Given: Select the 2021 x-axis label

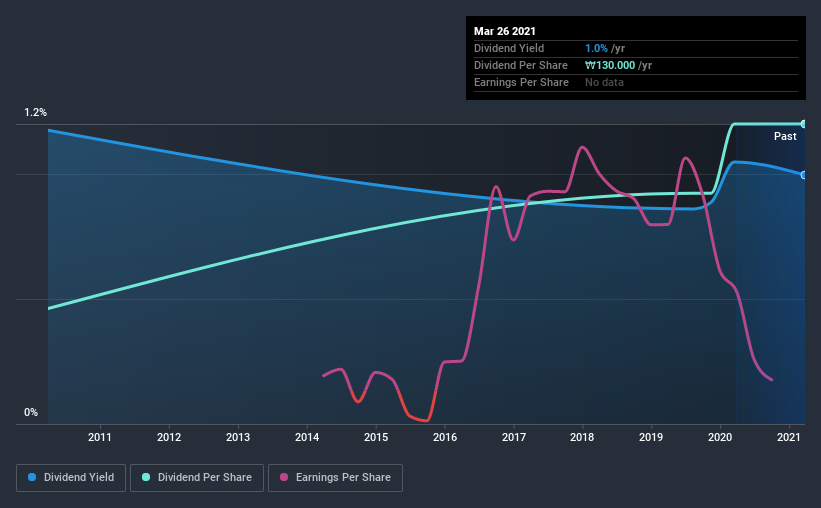Looking at the screenshot, I should click(x=789, y=437).
